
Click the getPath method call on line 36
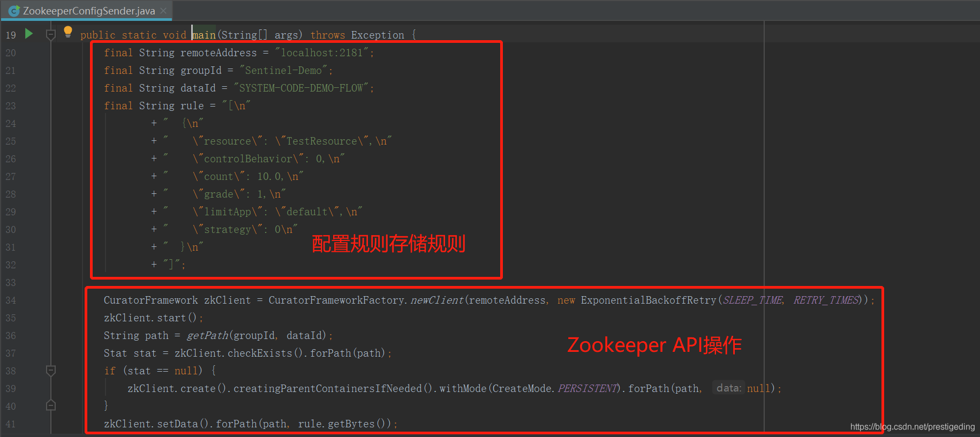click(x=207, y=335)
